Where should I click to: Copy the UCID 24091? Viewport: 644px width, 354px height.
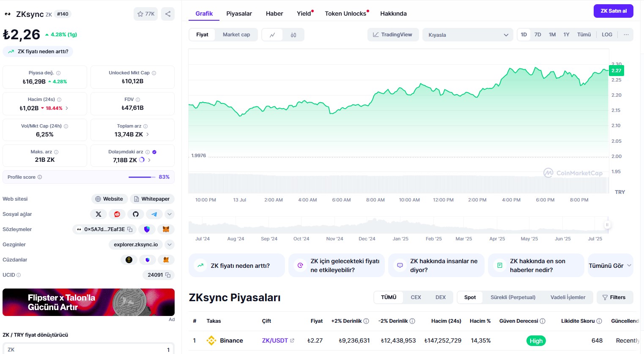coord(168,275)
